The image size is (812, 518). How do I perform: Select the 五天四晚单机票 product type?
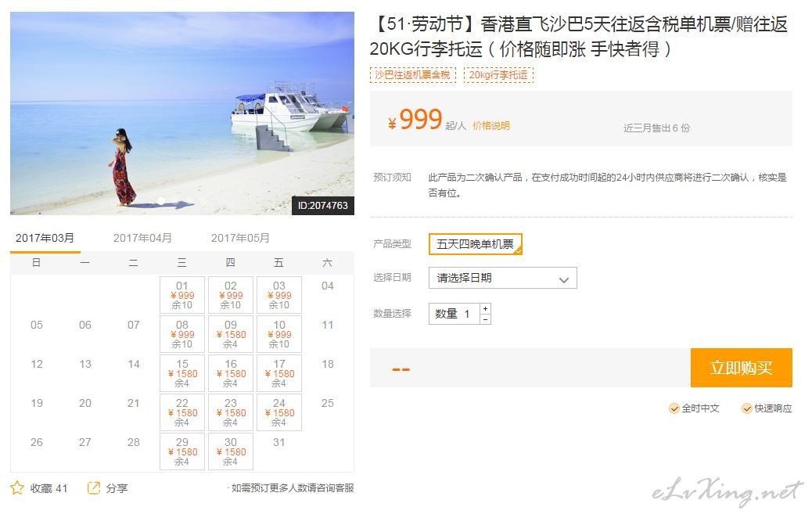coord(476,244)
